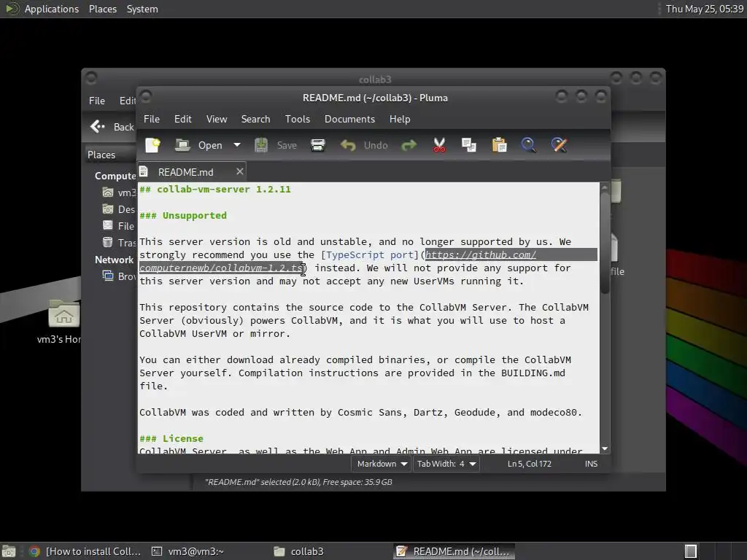
Task: Click the show desktop icon in the taskbar
Action: pyautogui.click(x=9, y=551)
